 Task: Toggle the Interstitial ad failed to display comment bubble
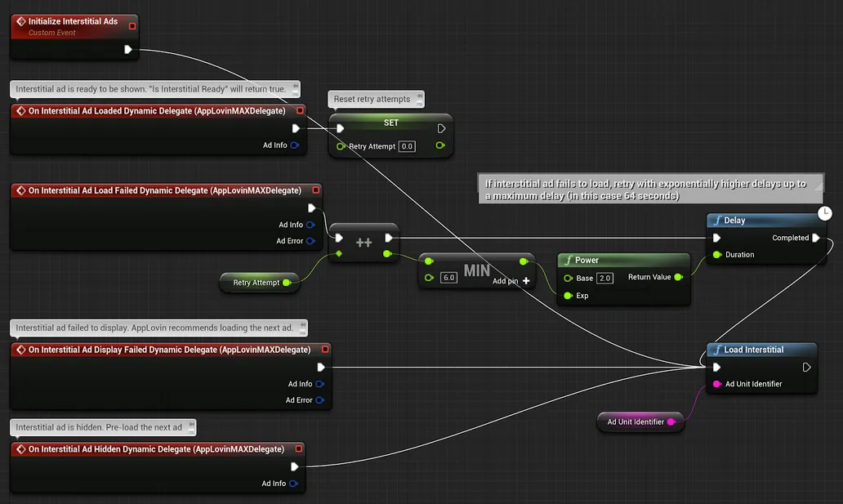pos(301,328)
